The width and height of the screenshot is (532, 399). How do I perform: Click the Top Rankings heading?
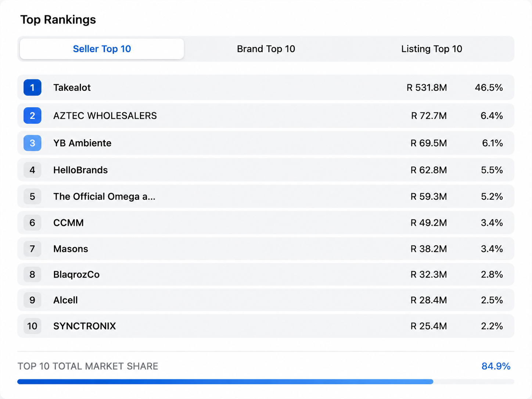point(58,19)
